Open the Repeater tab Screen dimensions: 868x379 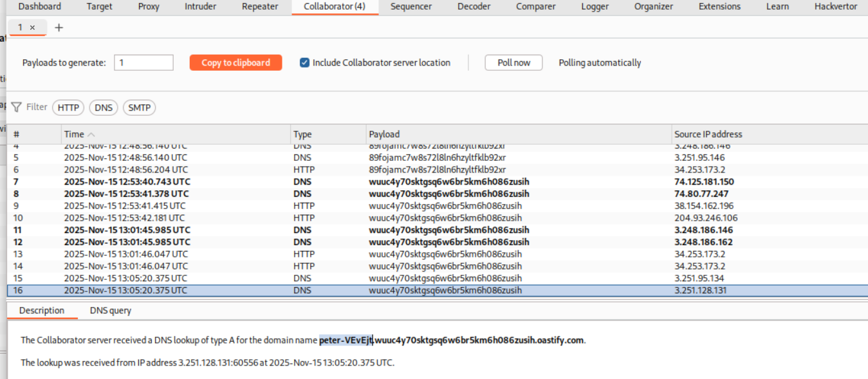260,6
